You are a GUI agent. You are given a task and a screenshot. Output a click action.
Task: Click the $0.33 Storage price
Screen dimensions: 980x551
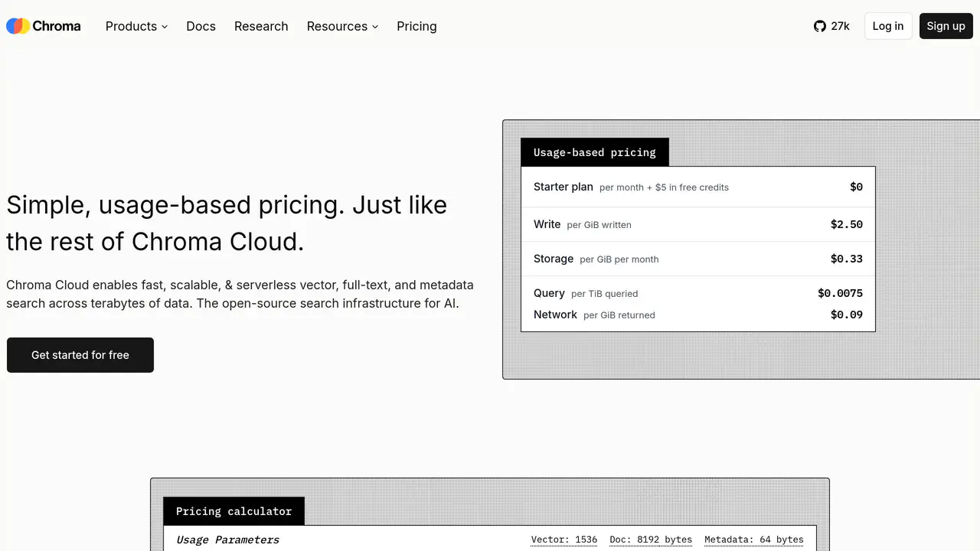pos(847,259)
